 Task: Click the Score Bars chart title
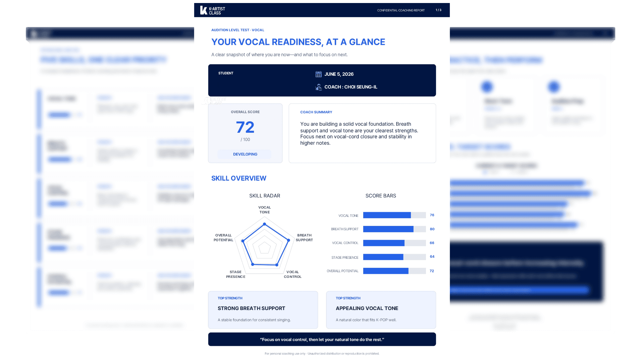[381, 196]
